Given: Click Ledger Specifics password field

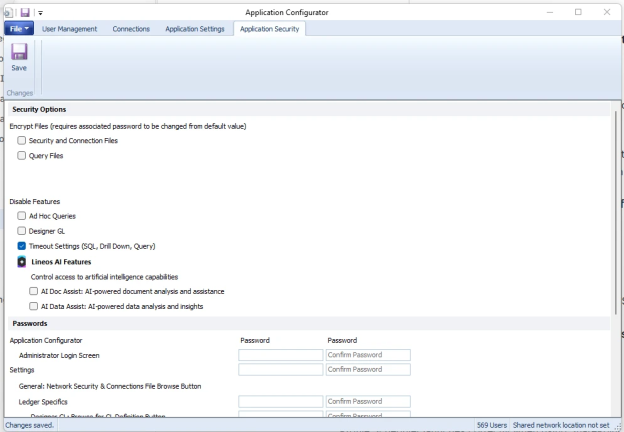Looking at the screenshot, I should tap(280, 402).
